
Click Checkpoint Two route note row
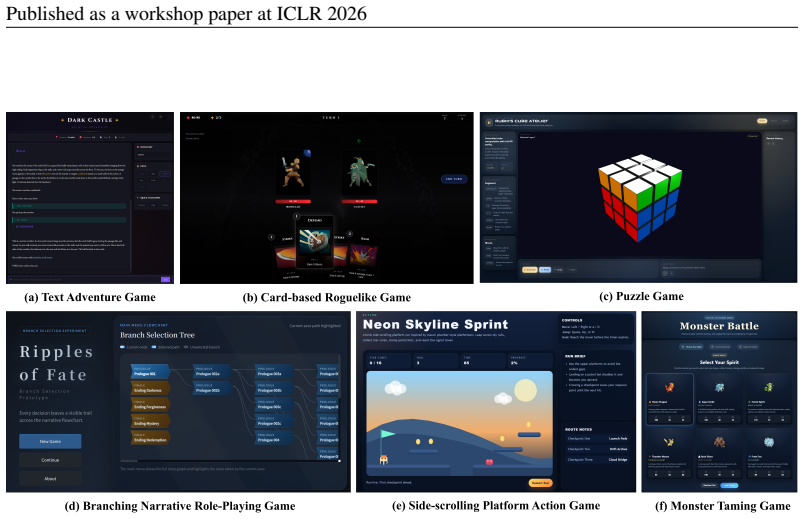597,449
